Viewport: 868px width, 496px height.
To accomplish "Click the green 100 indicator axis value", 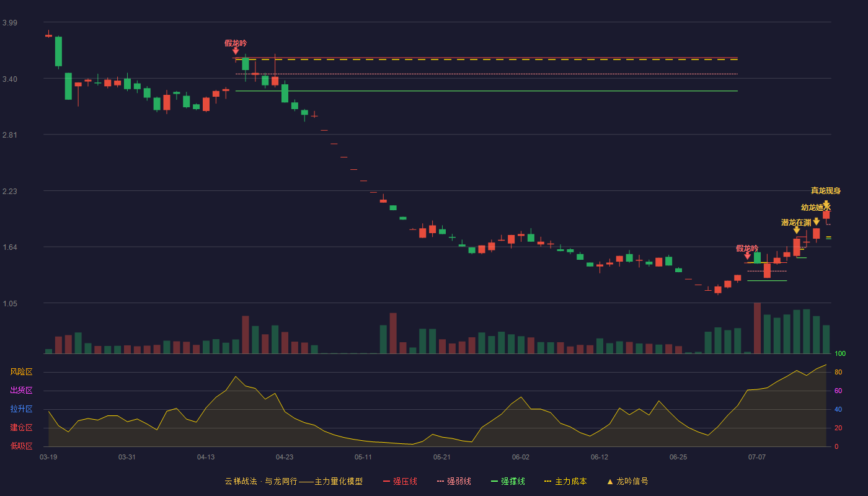I will (840, 353).
